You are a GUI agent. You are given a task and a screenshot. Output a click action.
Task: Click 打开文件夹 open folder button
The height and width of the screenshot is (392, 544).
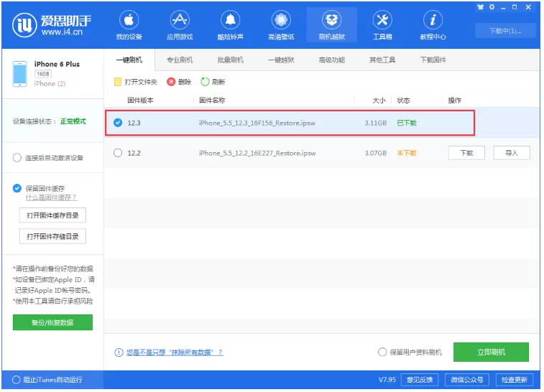136,82
